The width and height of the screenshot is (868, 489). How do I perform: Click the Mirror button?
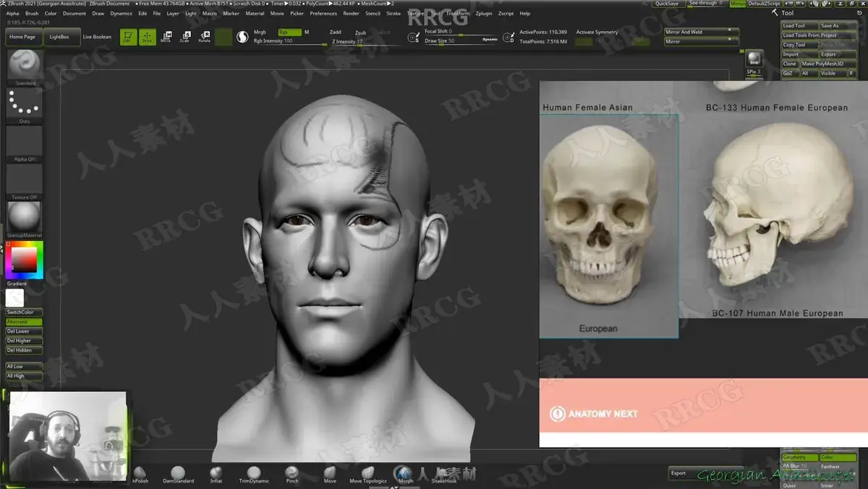(701, 41)
